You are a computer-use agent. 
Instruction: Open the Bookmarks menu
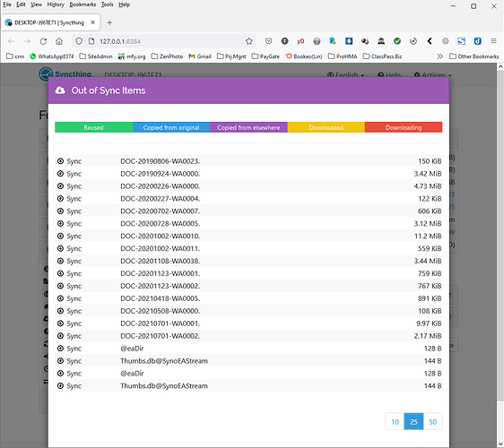pos(83,4)
